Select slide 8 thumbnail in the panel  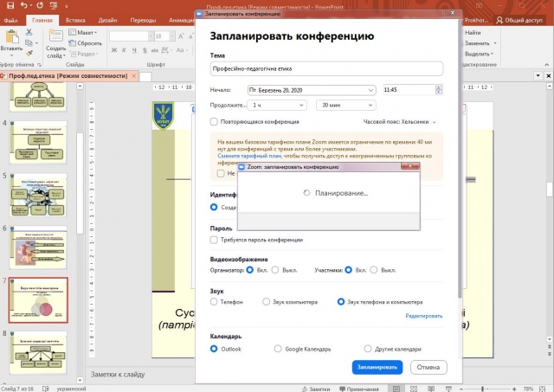[38, 352]
